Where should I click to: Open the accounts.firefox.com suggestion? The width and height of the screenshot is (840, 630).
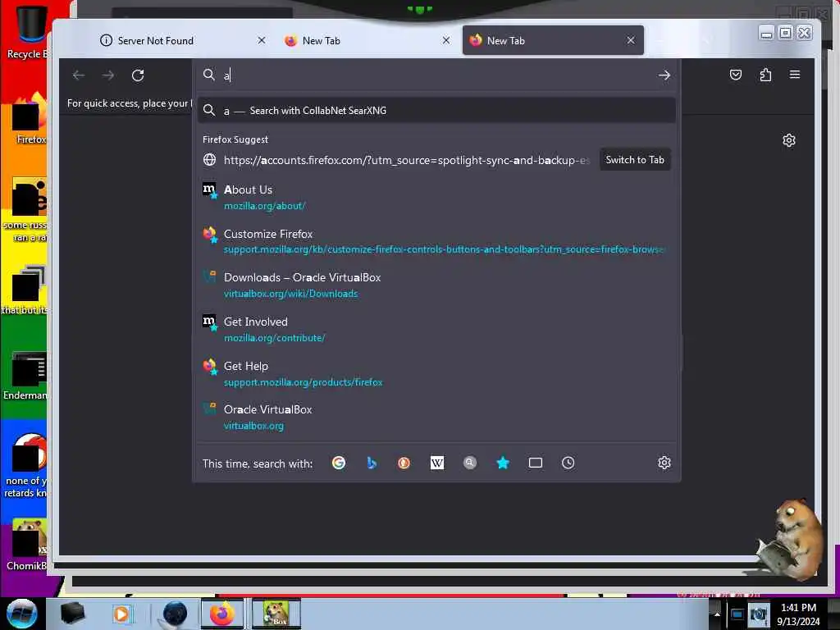pos(396,160)
